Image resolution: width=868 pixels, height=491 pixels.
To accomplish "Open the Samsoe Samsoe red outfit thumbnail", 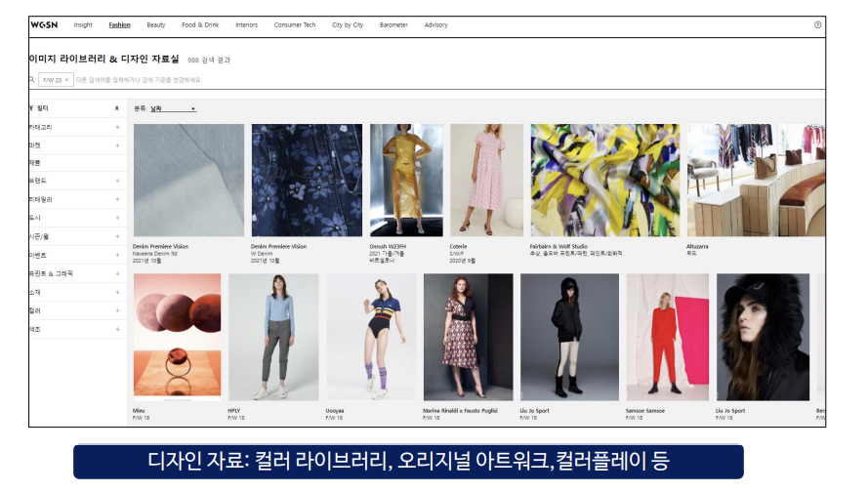I will (668, 337).
